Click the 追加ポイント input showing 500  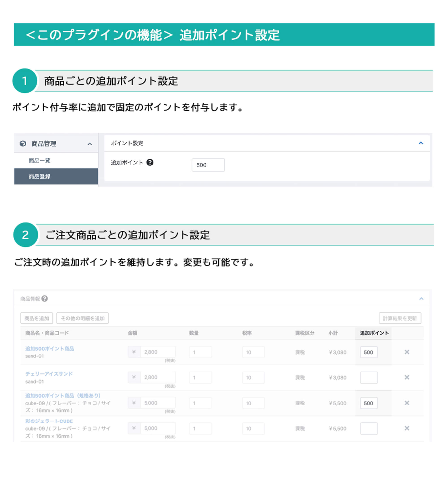coord(208,165)
